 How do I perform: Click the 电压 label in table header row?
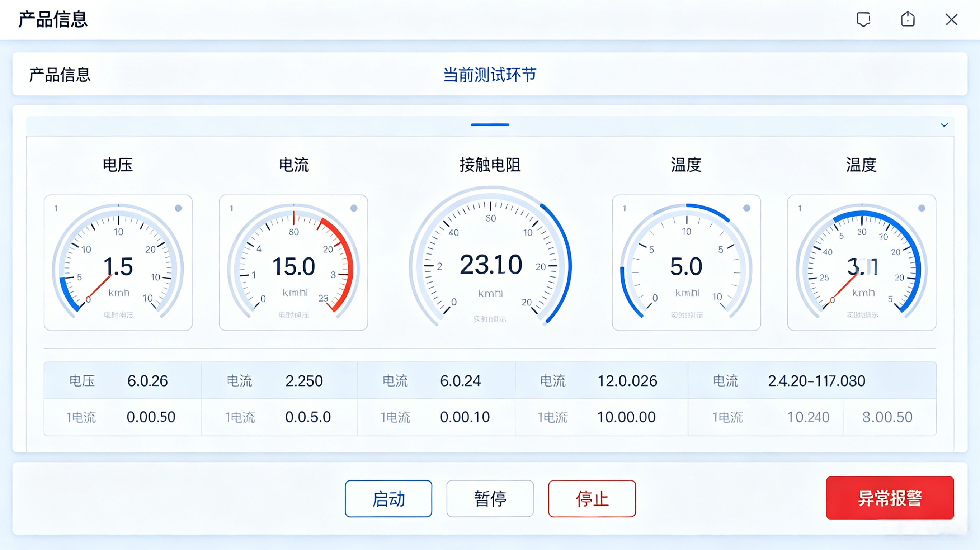point(82,381)
